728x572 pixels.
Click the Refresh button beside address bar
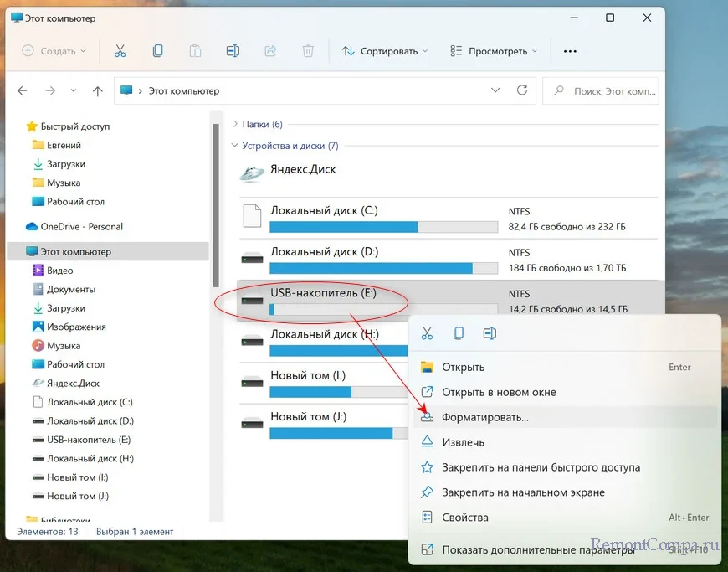[x=522, y=90]
